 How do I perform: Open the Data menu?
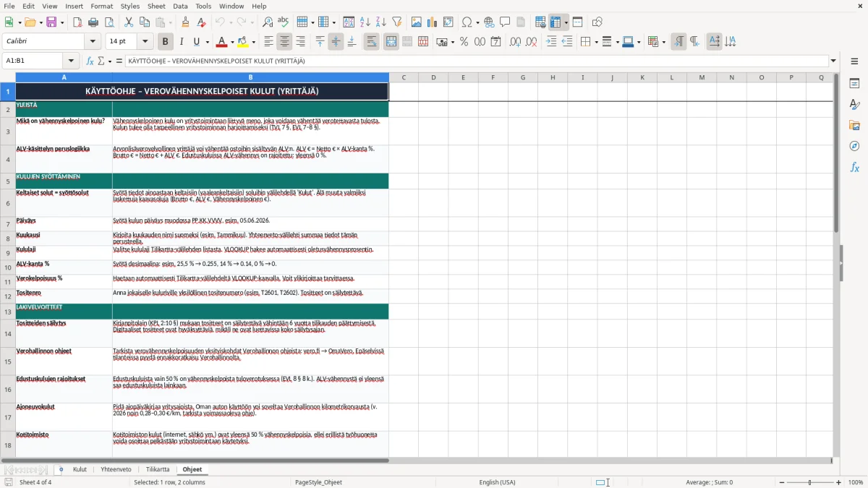pyautogui.click(x=180, y=6)
